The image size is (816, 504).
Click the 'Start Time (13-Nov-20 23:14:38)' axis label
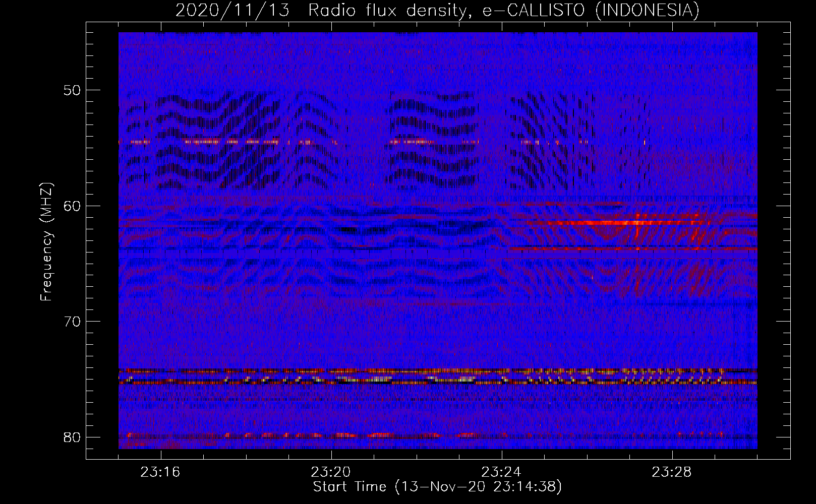tap(437, 487)
